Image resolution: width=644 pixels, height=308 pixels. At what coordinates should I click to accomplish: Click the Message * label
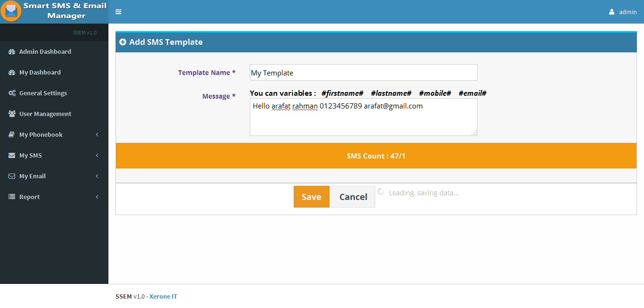coord(219,96)
